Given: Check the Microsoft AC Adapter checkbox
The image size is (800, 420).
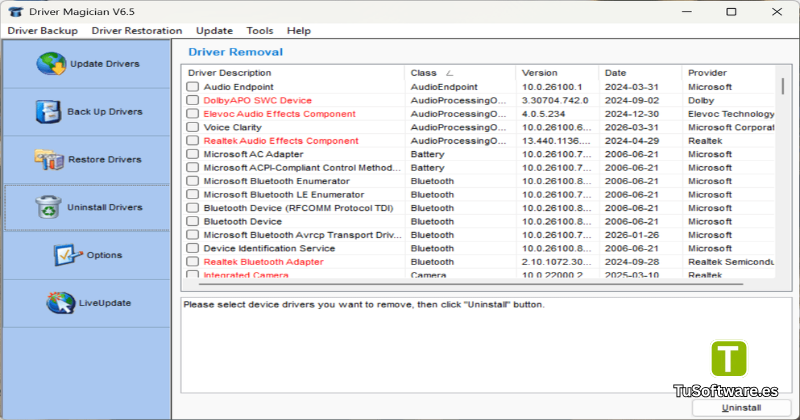Looking at the screenshot, I should point(192,154).
